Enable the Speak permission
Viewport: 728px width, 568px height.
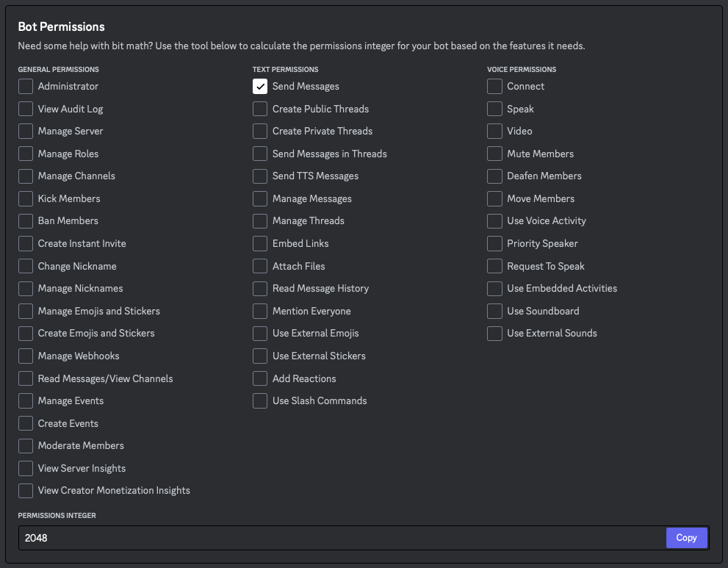pyautogui.click(x=494, y=108)
